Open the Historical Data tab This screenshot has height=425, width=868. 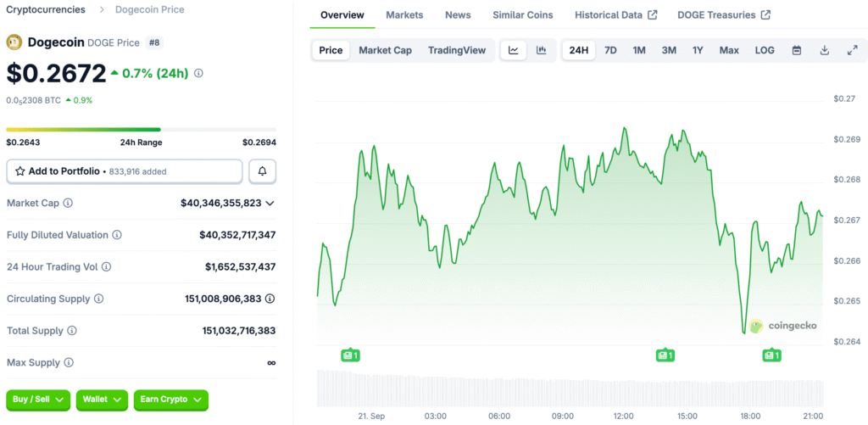click(615, 15)
